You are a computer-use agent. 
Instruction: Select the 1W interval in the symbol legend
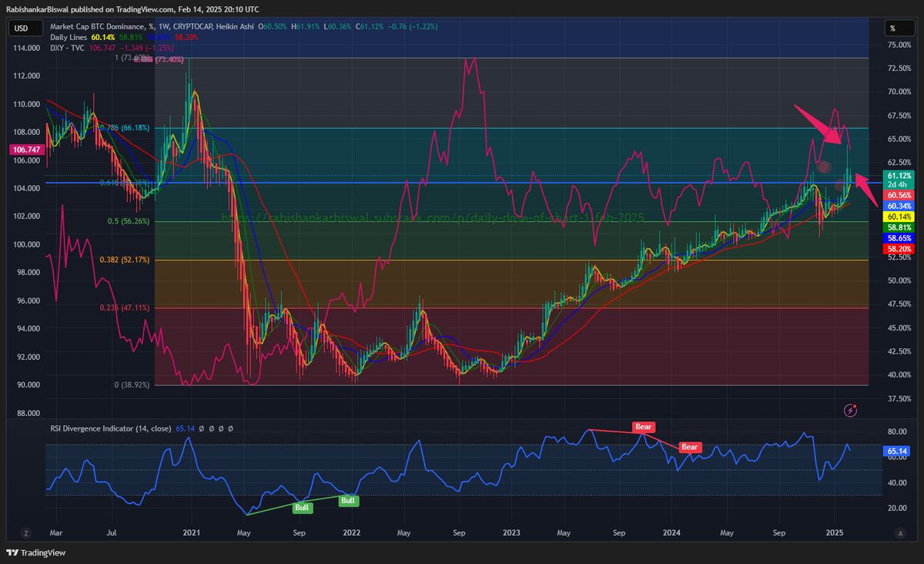(x=163, y=25)
